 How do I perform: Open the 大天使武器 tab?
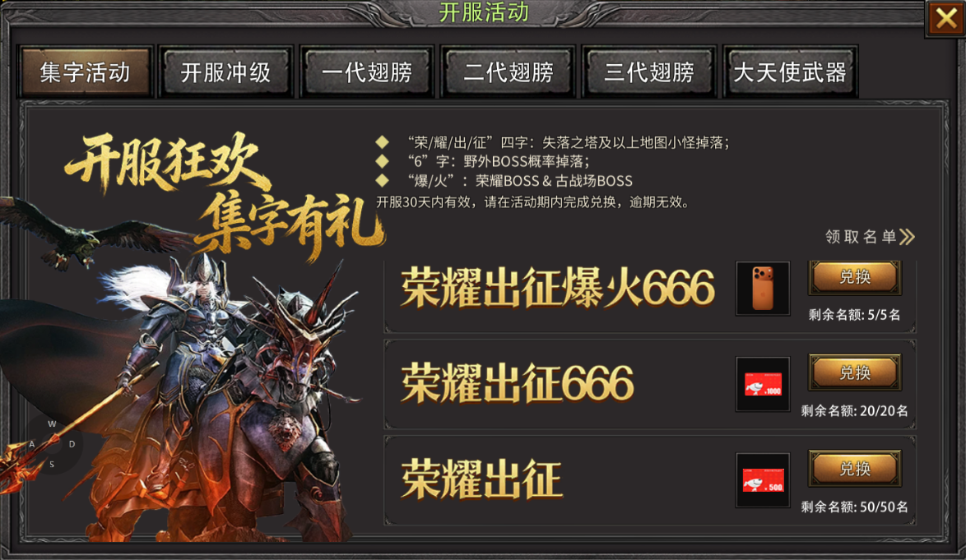tap(790, 72)
